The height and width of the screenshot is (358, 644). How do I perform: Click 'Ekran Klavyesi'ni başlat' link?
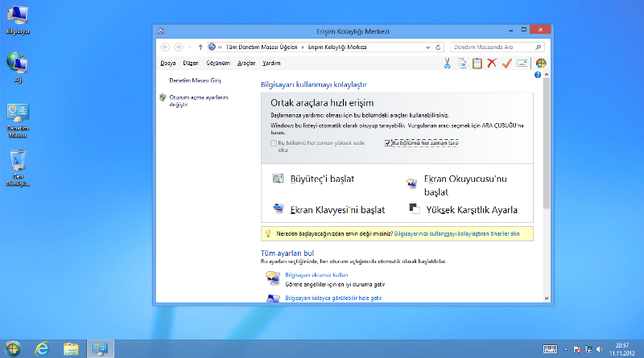(337, 210)
